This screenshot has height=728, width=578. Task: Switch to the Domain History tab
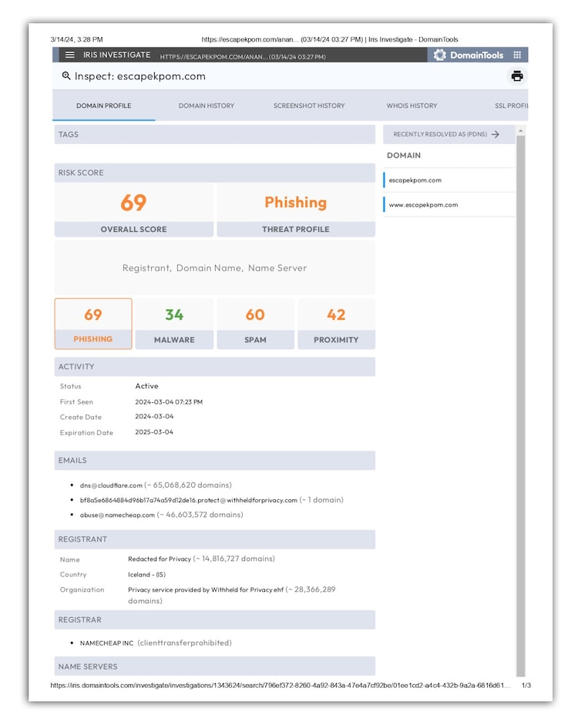point(207,106)
